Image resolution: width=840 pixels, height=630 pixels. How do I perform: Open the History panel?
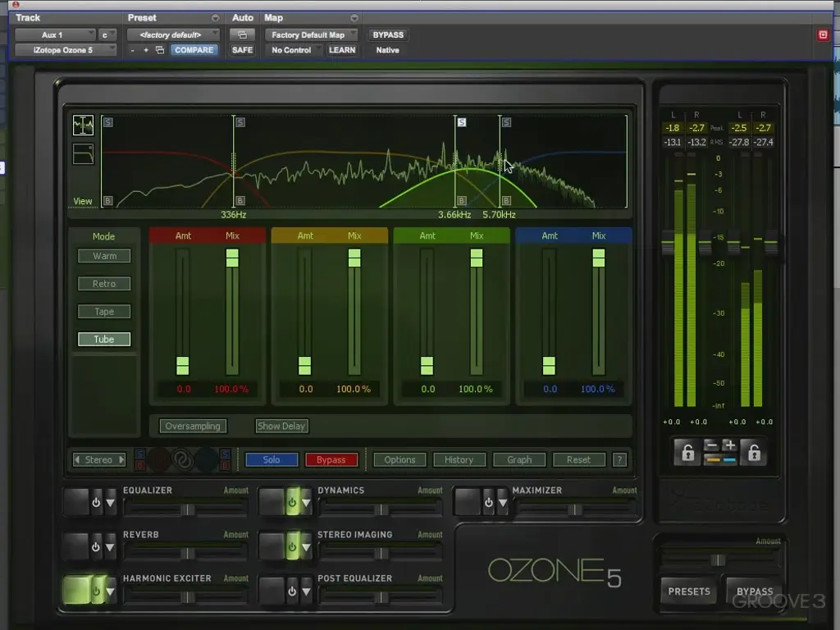pyautogui.click(x=459, y=459)
